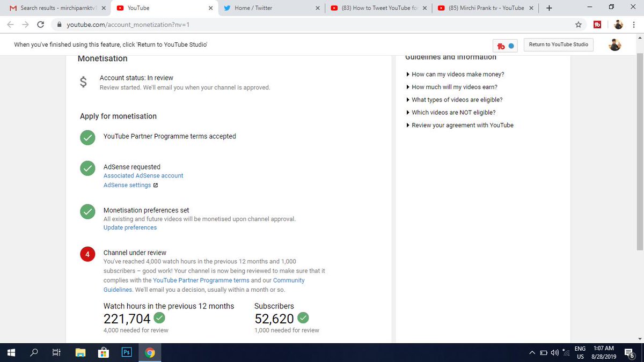Viewport: 644px width, 362px height.
Task: Click 'Account status: In review' text
Action: pos(136,78)
